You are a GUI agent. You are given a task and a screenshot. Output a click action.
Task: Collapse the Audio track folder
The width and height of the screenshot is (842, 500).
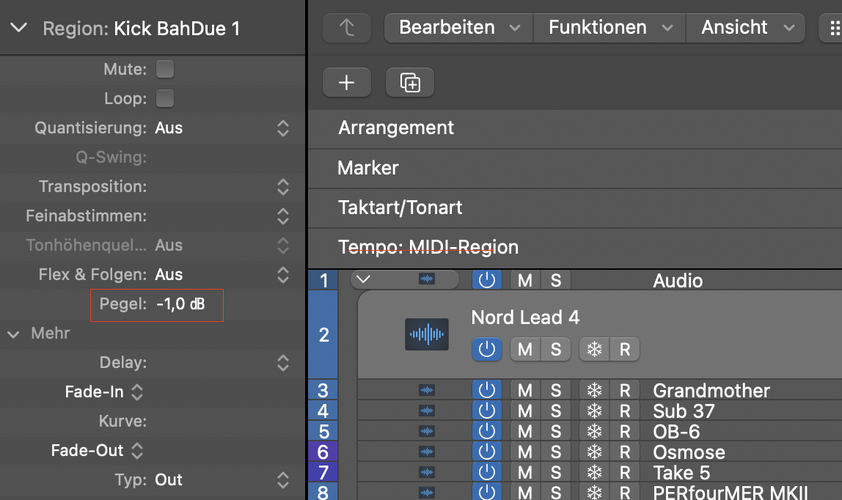point(363,281)
